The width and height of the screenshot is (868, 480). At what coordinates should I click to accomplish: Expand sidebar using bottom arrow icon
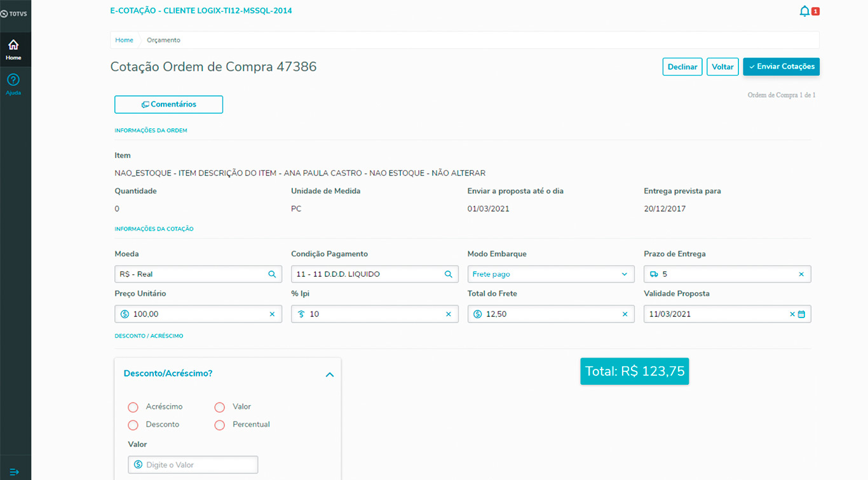[14, 472]
